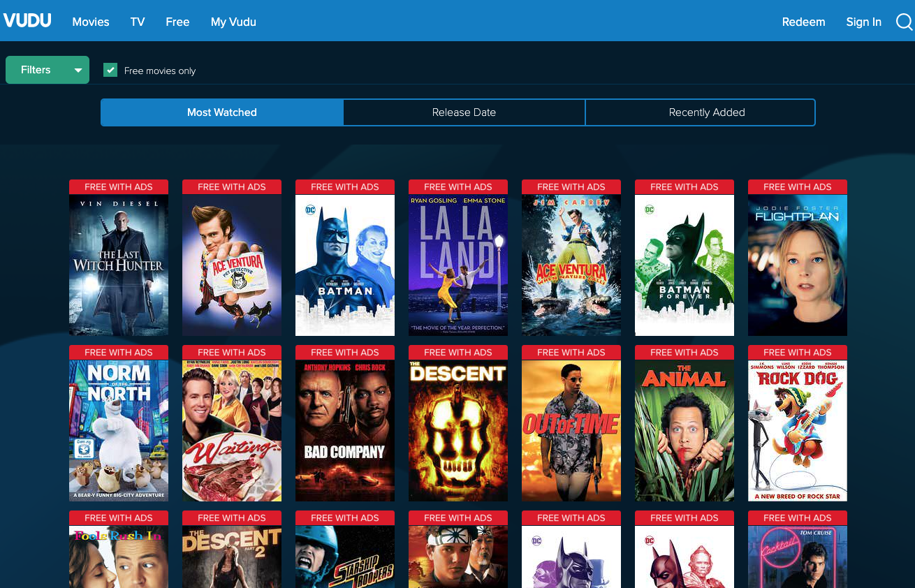
Task: Open the TV menu
Action: pyautogui.click(x=138, y=22)
